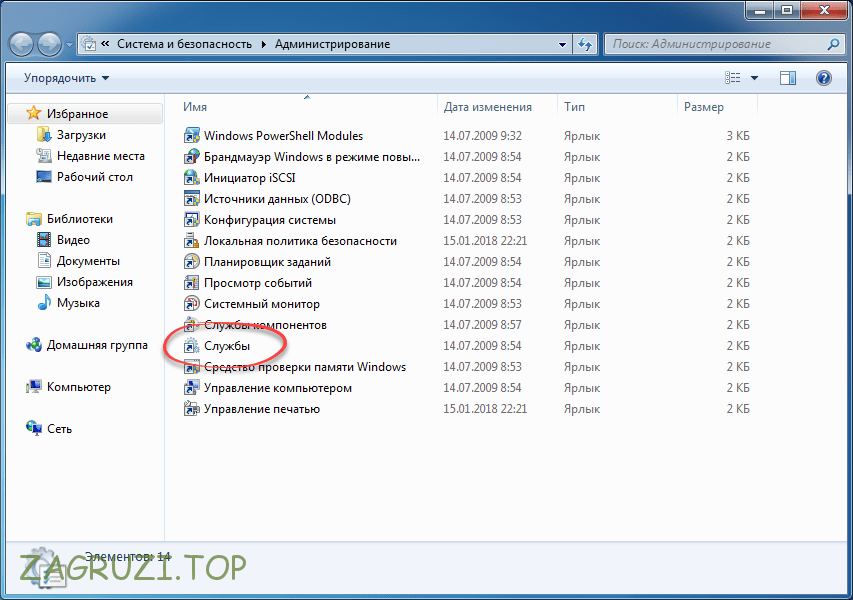Select the Управление печатью icon
The width and height of the screenshot is (853, 600).
[191, 409]
